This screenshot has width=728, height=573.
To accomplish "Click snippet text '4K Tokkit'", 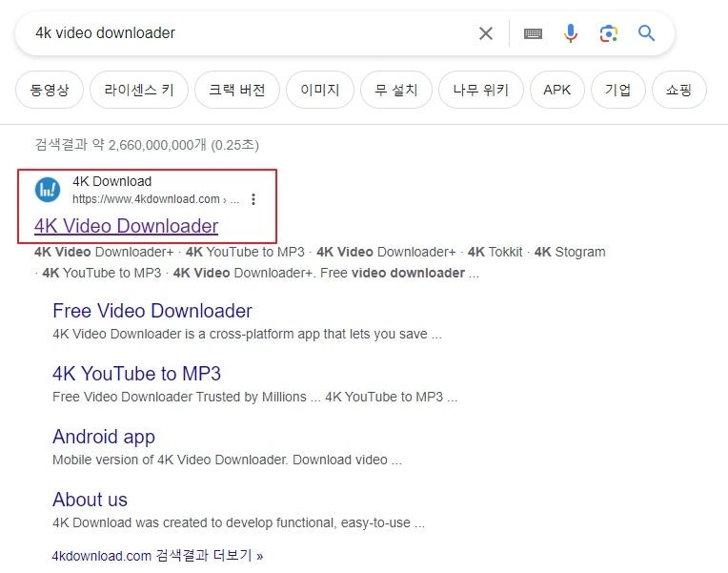I will point(495,252).
